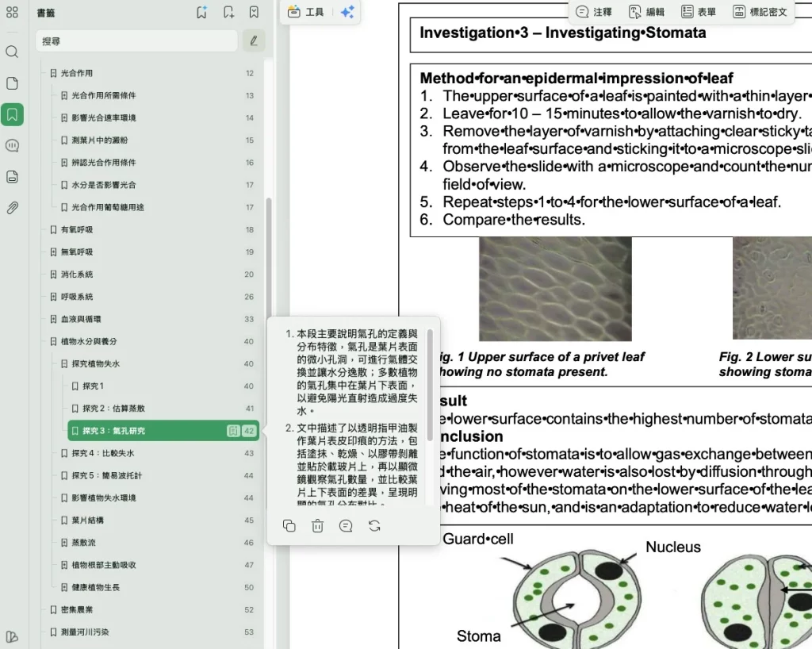Toggle bookmark edit mode with pencil icon
The width and height of the screenshot is (812, 649).
click(254, 40)
